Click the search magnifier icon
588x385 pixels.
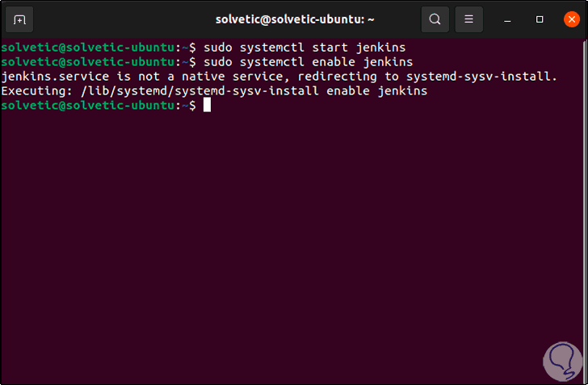point(435,19)
